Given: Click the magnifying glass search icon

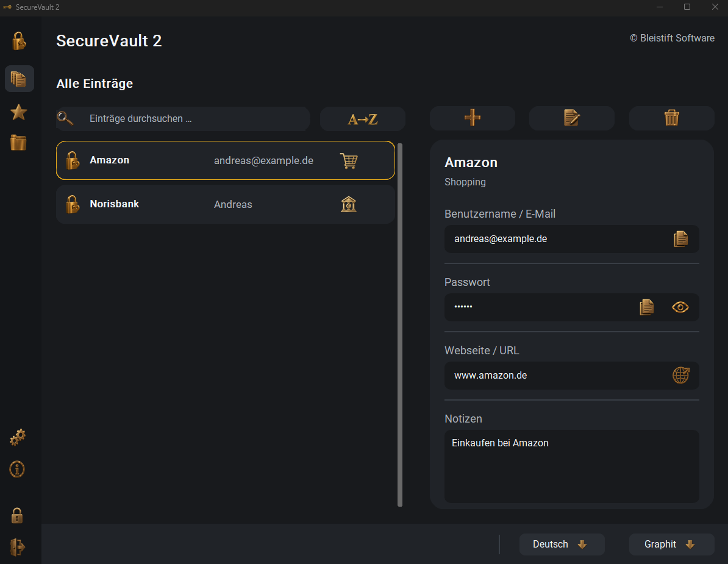Looking at the screenshot, I should [x=65, y=118].
